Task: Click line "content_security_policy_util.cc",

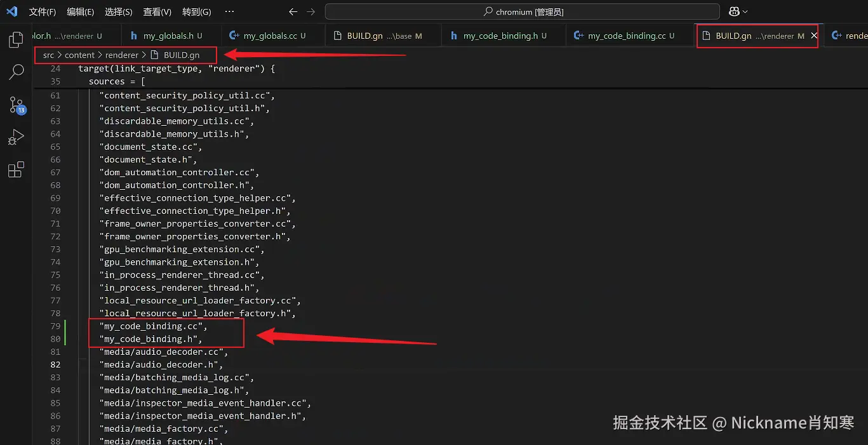Action: pos(187,95)
